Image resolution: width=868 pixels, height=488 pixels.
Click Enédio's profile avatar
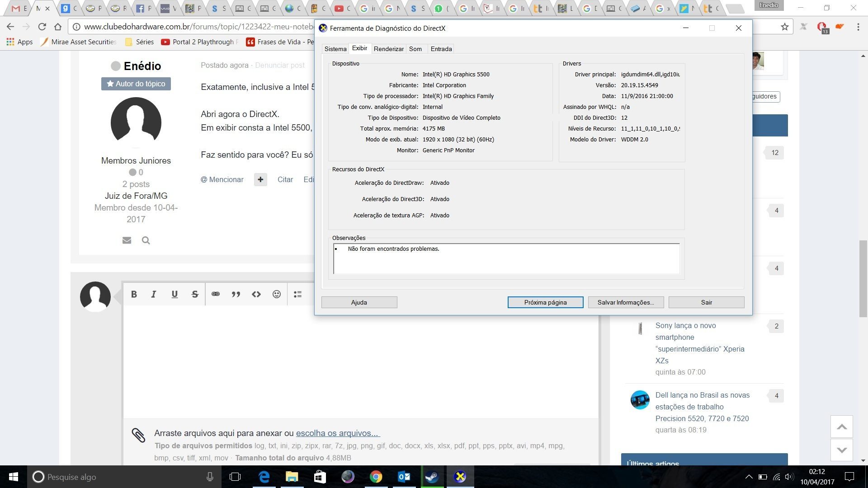[136, 122]
